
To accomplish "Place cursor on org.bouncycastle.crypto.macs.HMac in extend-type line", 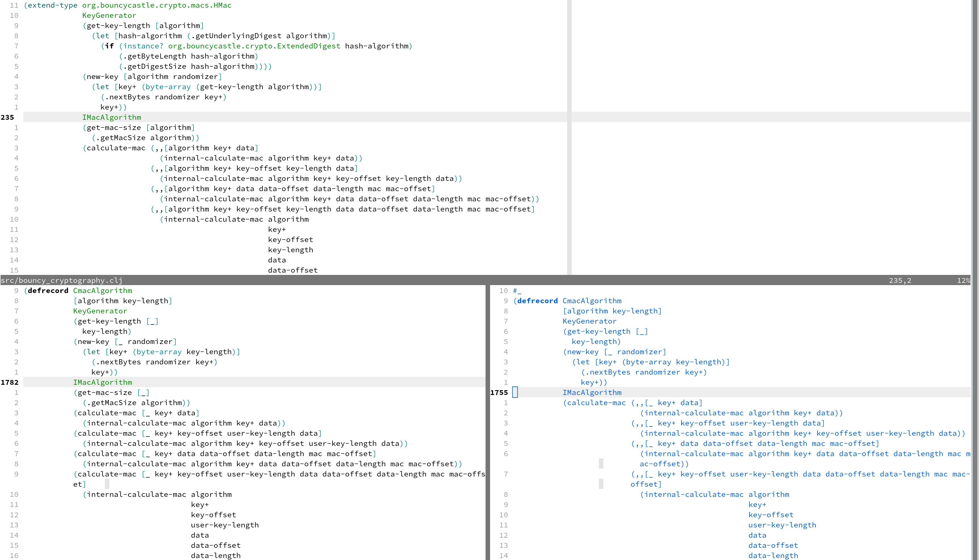I will [x=157, y=5].
